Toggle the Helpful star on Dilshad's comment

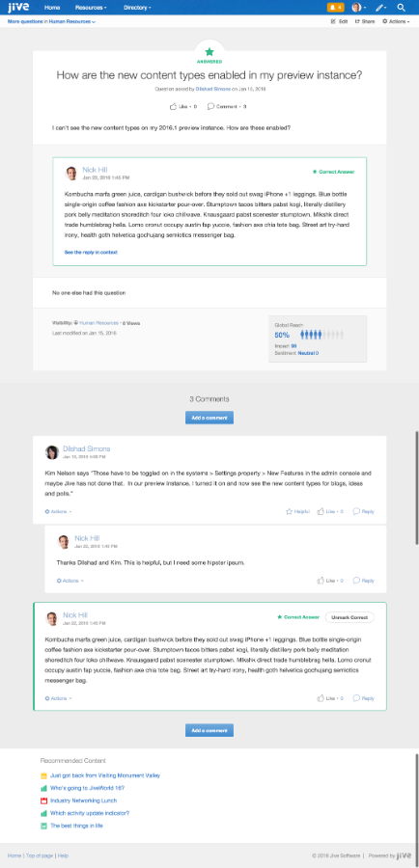289,511
